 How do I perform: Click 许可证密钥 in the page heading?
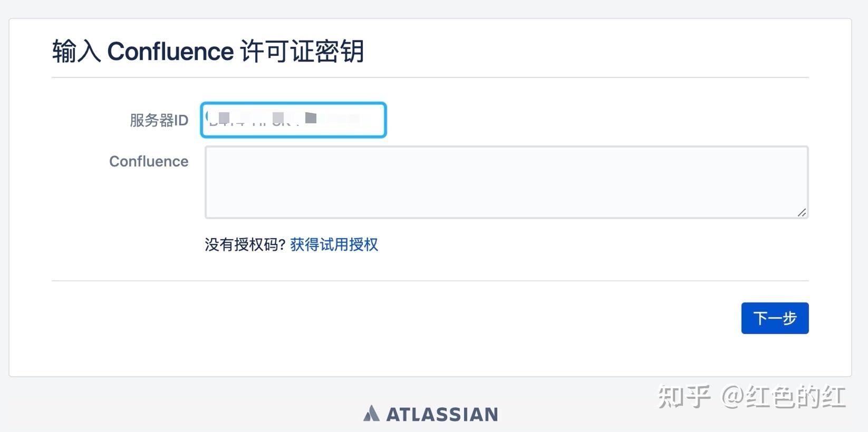(302, 52)
